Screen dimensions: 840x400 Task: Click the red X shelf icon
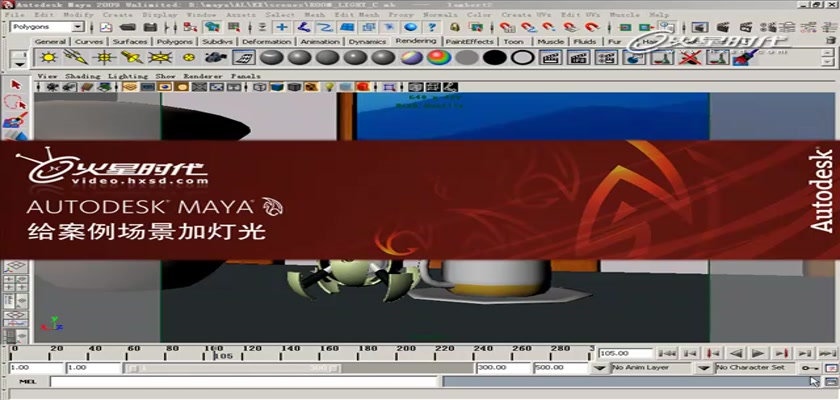pyautogui.click(x=691, y=57)
